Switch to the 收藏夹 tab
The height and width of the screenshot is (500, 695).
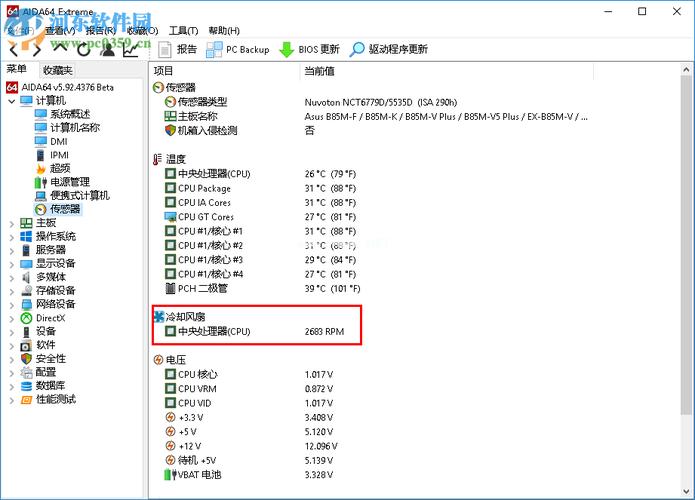[57, 70]
